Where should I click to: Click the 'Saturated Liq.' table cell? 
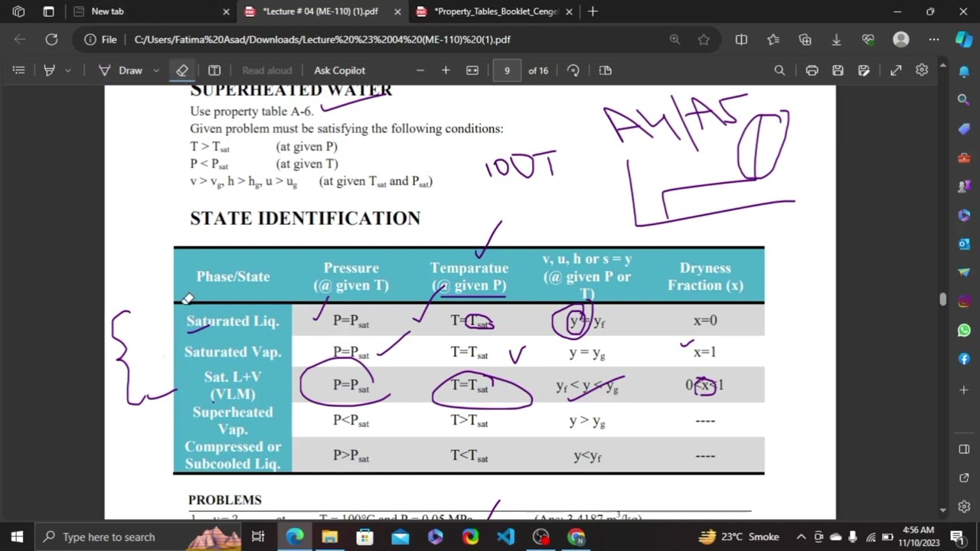tap(233, 321)
